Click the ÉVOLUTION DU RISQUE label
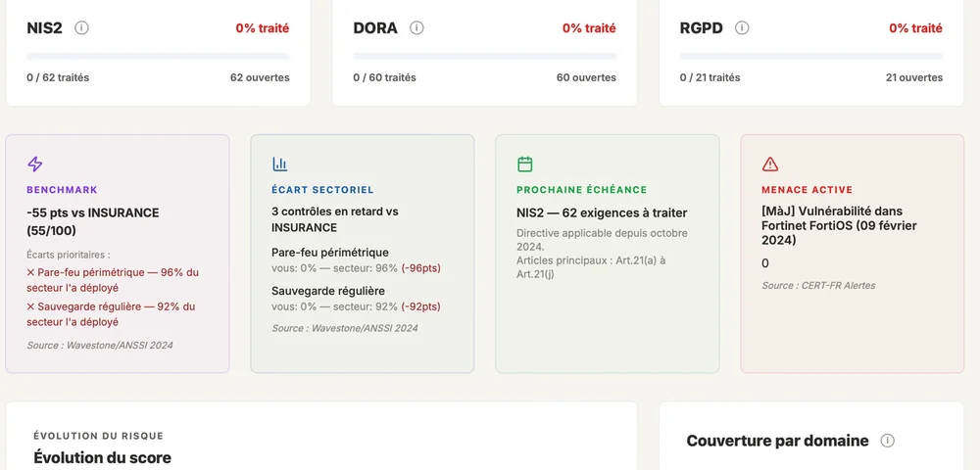 (x=99, y=437)
